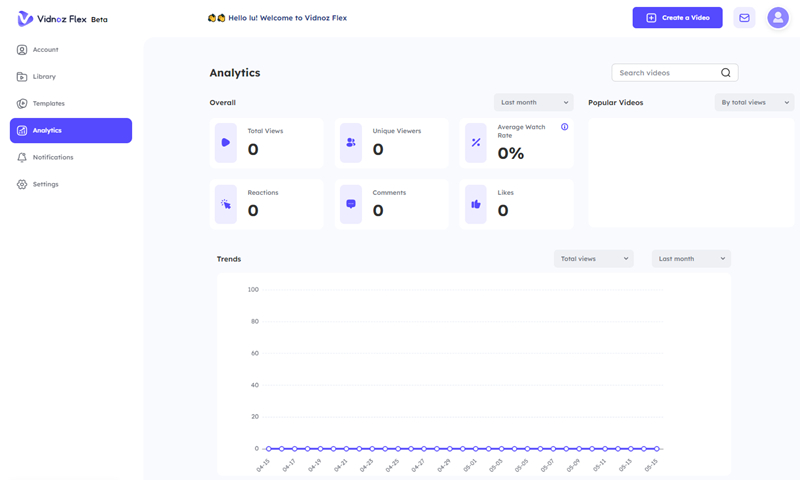Viewport: 800px width, 480px height.
Task: Open the Overall Last month dropdown
Action: [534, 103]
